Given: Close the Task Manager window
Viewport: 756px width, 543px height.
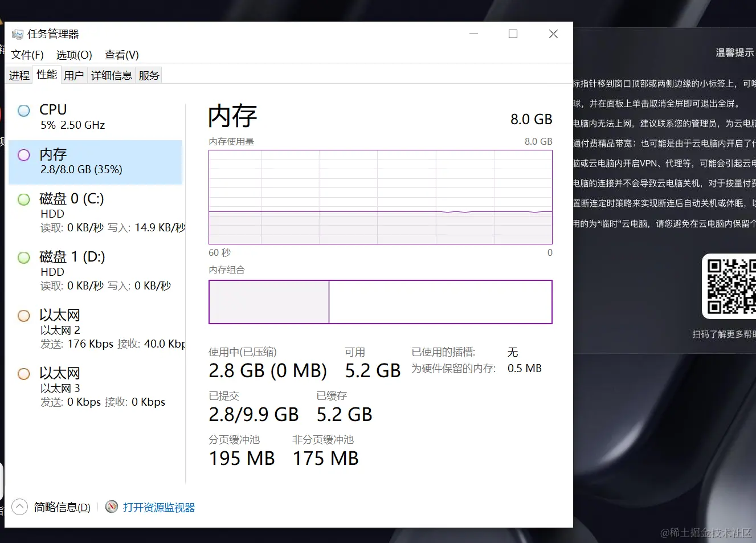Looking at the screenshot, I should [553, 34].
